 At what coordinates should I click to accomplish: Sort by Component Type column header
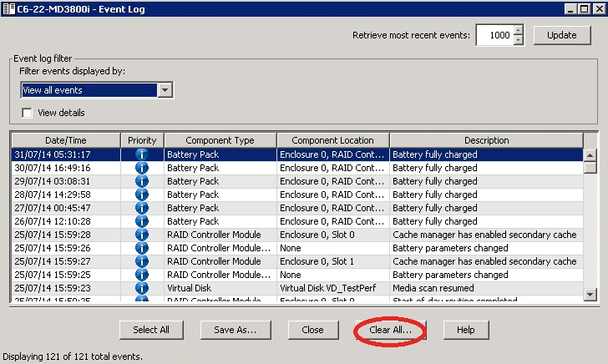click(x=220, y=140)
